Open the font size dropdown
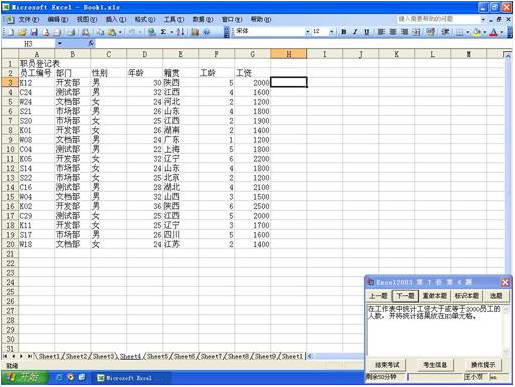Screen dimensions: 515x387 click(x=332, y=32)
